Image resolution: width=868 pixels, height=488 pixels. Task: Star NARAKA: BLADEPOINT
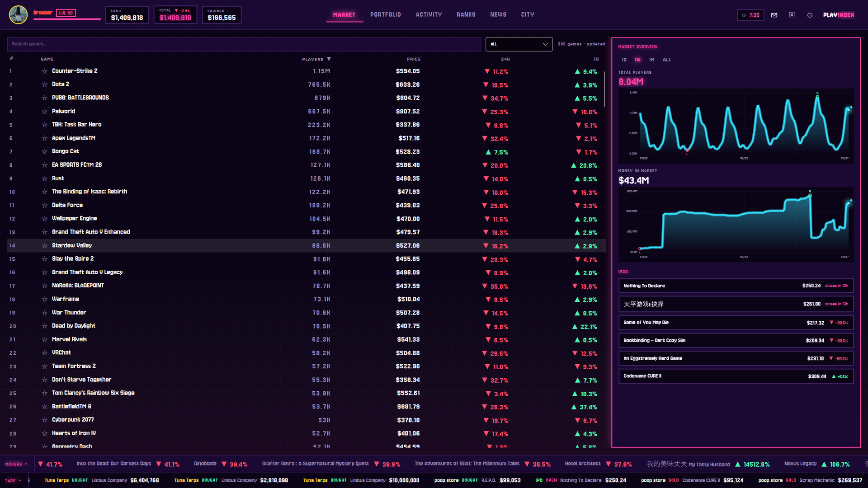click(45, 286)
